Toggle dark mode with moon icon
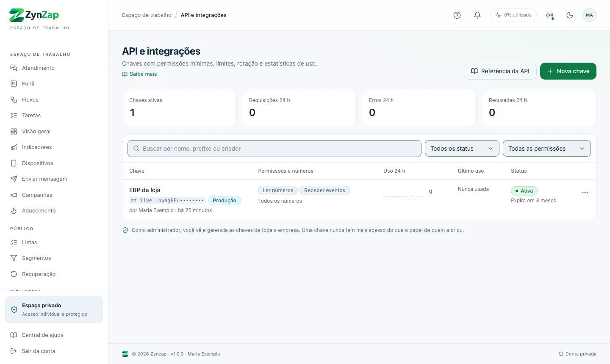Viewport: 610px width, 364px height. [570, 15]
